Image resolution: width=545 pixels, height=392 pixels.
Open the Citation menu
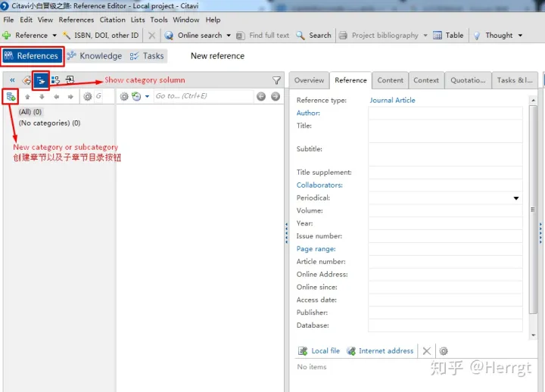pyautogui.click(x=112, y=20)
